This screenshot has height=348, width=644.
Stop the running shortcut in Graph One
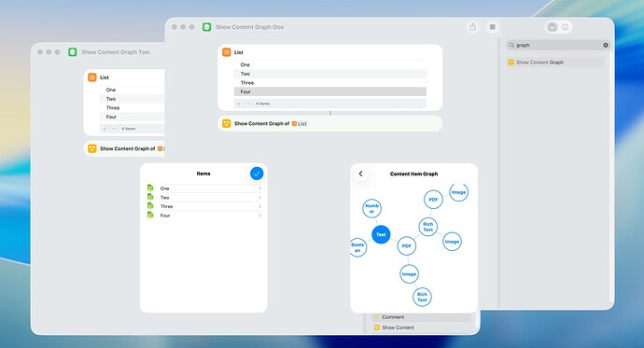point(492,27)
